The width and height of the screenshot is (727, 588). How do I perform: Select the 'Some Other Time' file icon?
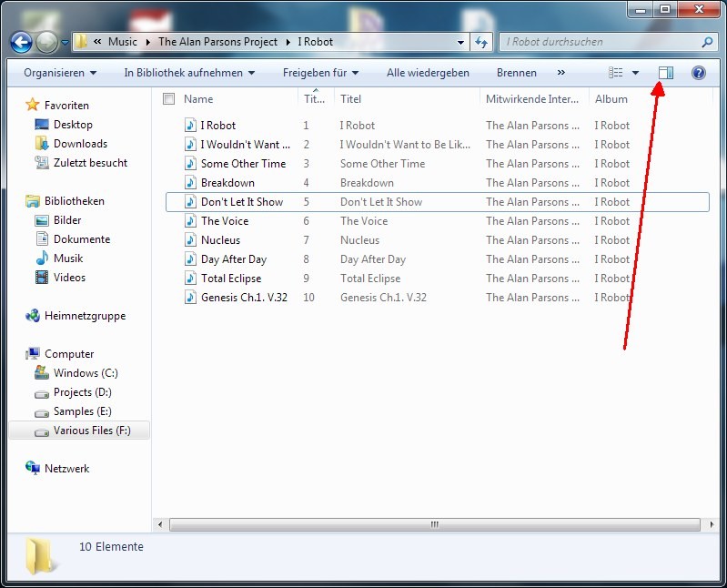pyautogui.click(x=190, y=163)
